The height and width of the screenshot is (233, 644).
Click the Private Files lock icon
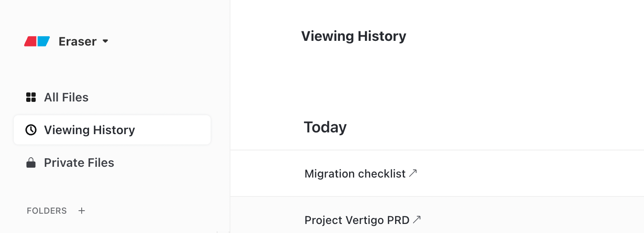(x=31, y=162)
